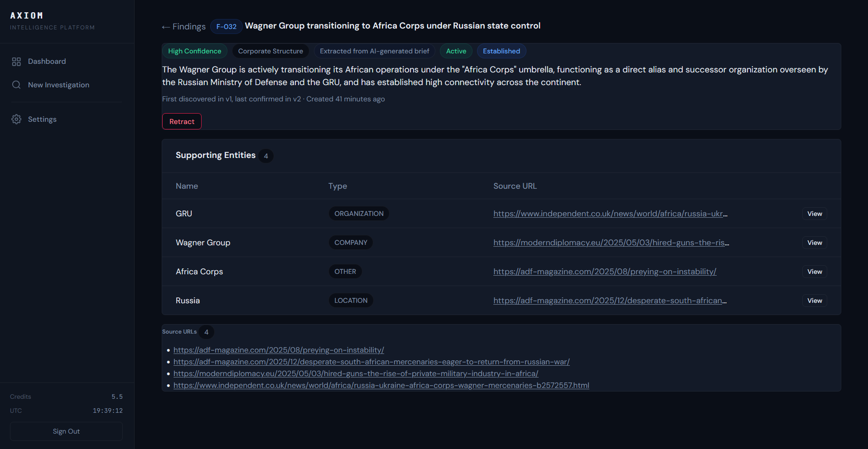
Task: Click Sign Out at the bottom
Action: [x=66, y=431]
